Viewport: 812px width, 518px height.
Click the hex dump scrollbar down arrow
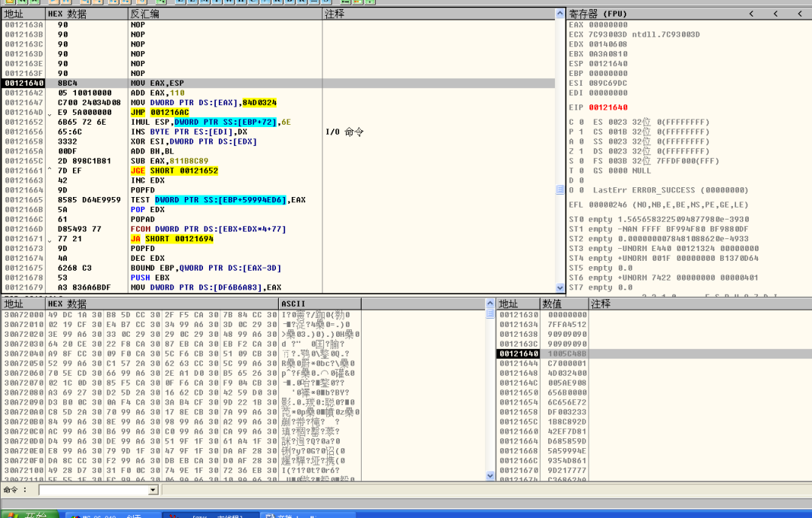490,476
